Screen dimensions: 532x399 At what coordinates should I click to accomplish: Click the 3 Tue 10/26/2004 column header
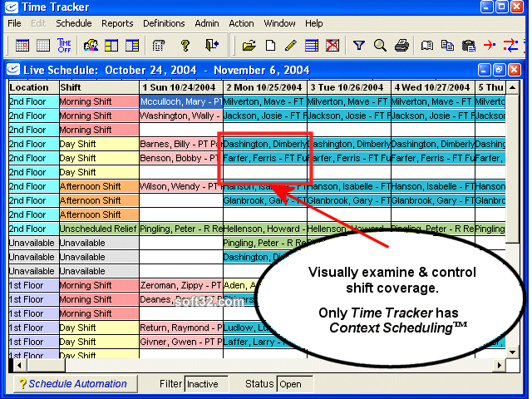[349, 87]
